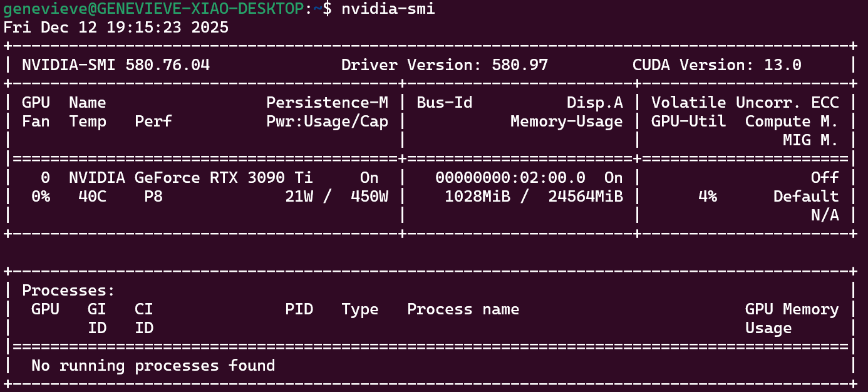This screenshot has height=392, width=868.
Task: Click the Temp header label
Action: tap(88, 121)
